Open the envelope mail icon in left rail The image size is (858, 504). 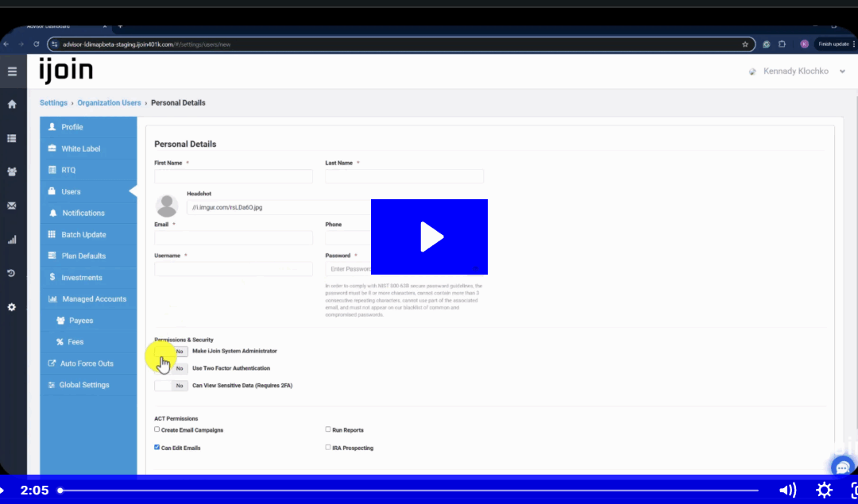[11, 206]
